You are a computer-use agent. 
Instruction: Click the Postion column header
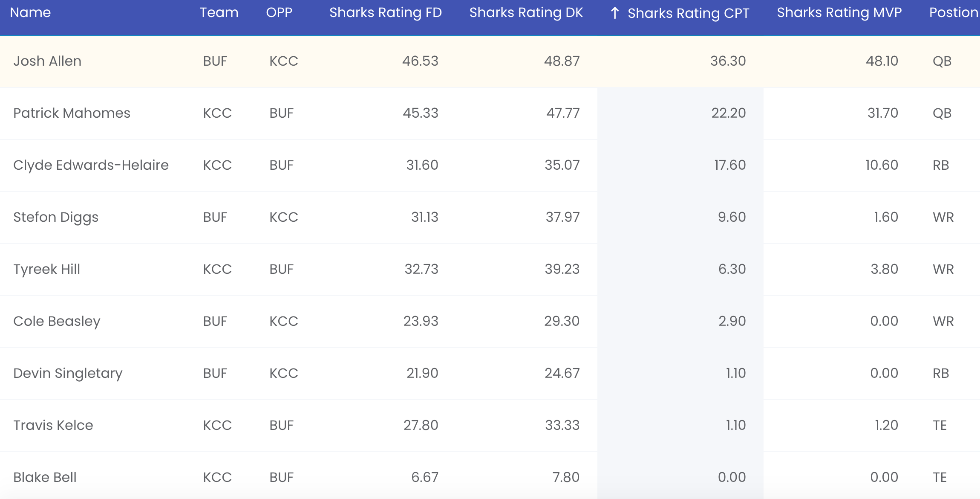[954, 12]
